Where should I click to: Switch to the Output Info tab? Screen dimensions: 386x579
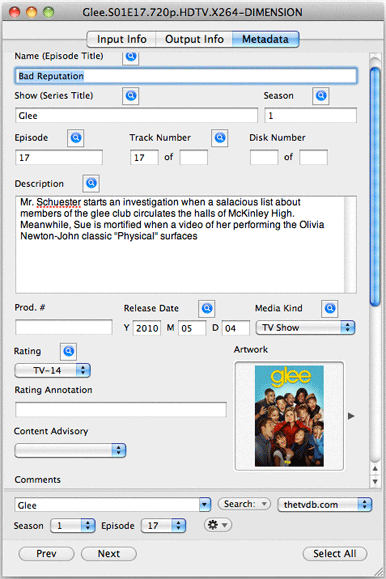pos(194,39)
